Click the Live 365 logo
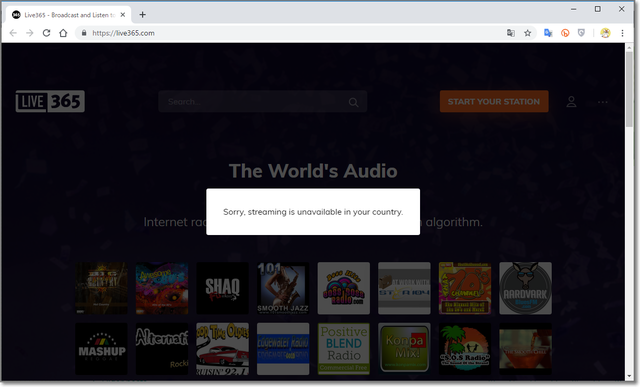 click(50, 101)
